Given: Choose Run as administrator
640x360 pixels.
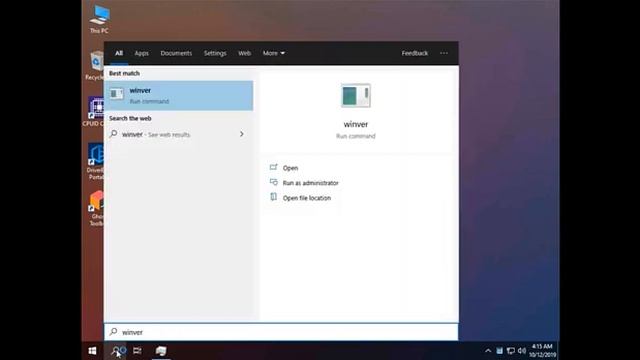Looking at the screenshot, I should 311,183.
